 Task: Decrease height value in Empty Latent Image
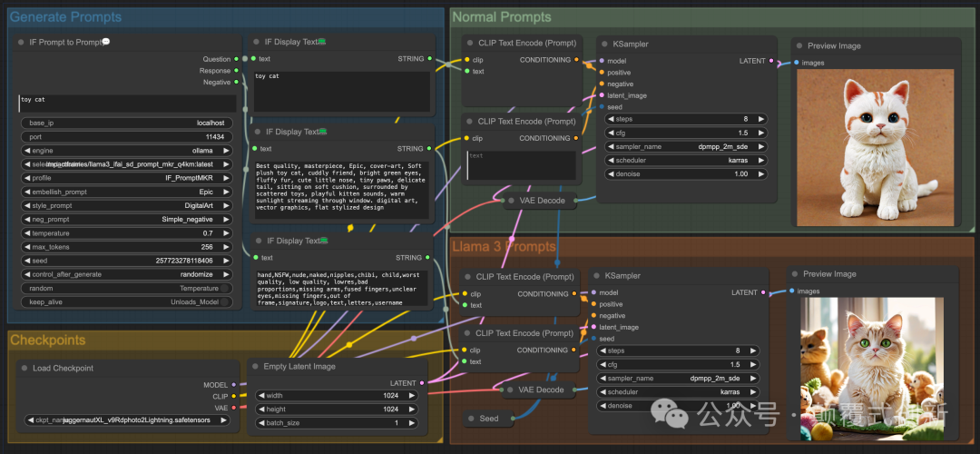tap(261, 410)
